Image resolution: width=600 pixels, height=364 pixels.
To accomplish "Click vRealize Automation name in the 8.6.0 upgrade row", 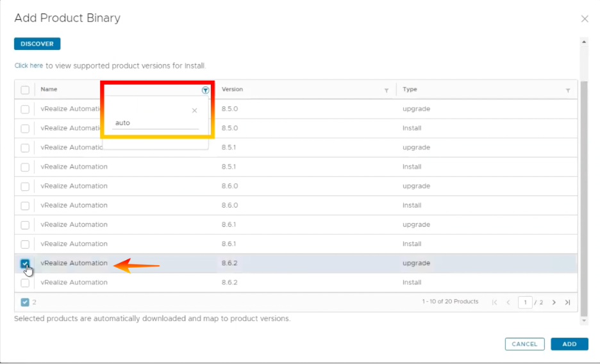I will point(74,186).
